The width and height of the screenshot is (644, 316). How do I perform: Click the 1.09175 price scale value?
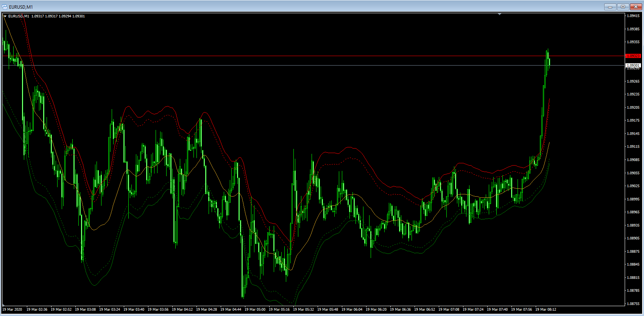click(633, 120)
